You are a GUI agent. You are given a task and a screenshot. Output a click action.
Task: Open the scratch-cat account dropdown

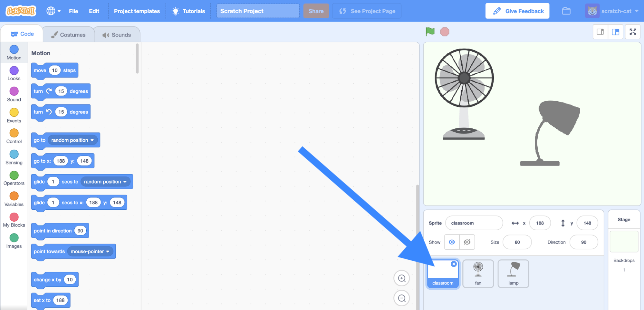(617, 11)
